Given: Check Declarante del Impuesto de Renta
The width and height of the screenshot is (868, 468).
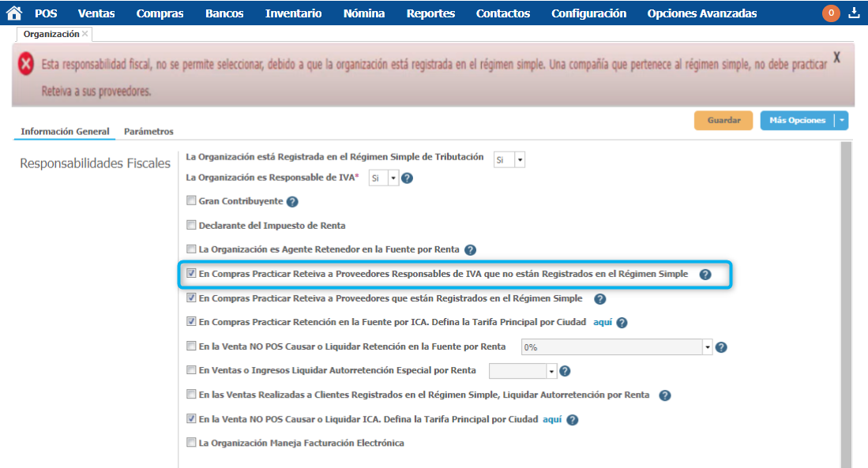Looking at the screenshot, I should click(x=191, y=225).
